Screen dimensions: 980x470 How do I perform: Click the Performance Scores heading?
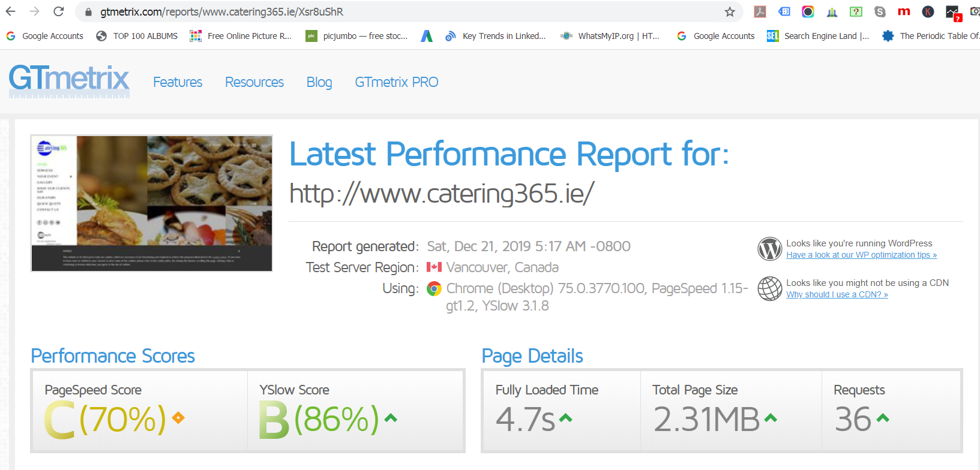point(113,356)
